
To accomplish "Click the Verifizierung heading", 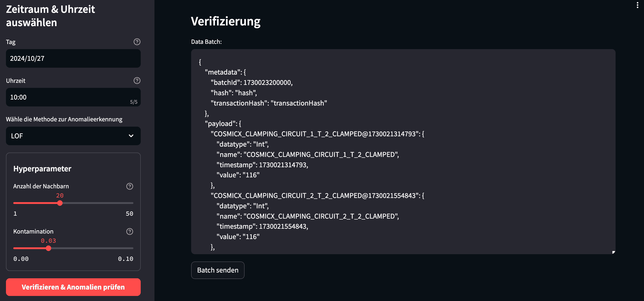I will pos(226,21).
